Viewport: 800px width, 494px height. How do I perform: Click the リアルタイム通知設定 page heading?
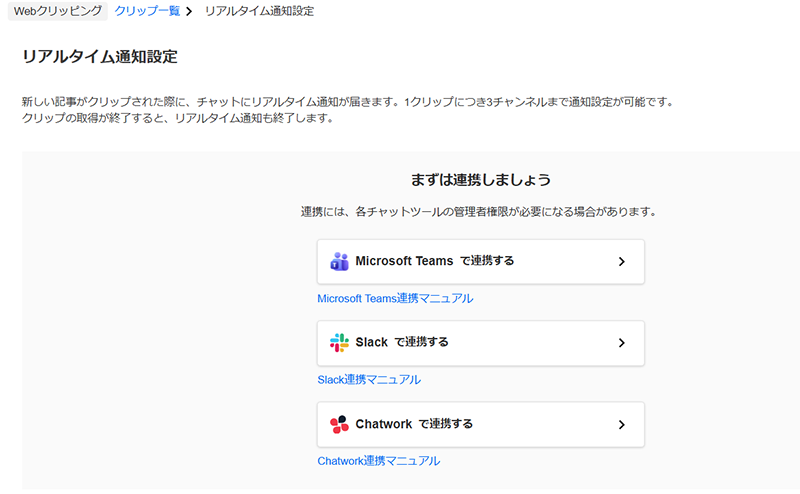click(x=99, y=57)
